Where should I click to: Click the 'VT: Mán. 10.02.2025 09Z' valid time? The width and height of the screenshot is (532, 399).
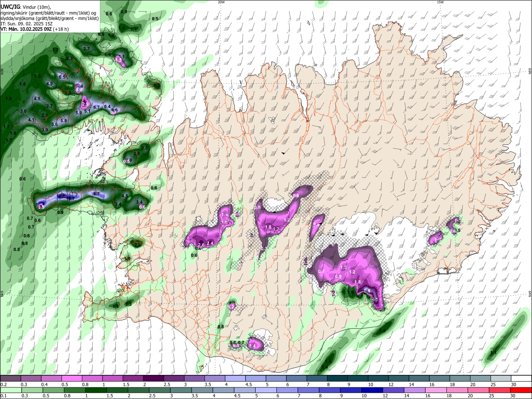[x=26, y=29]
